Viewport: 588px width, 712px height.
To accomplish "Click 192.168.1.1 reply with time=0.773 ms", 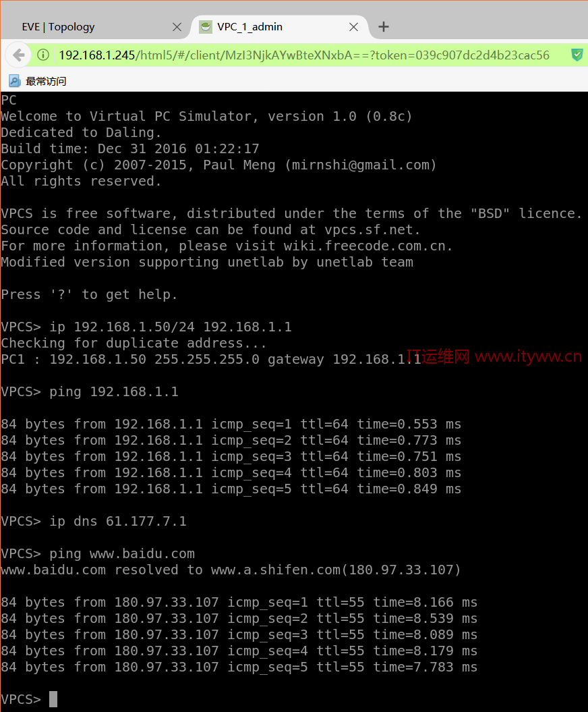I will point(231,441).
